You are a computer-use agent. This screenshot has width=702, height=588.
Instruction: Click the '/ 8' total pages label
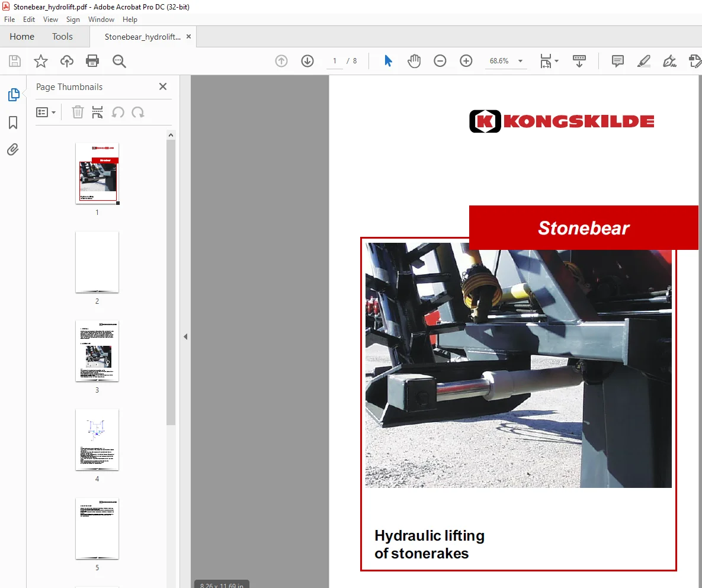pos(352,61)
